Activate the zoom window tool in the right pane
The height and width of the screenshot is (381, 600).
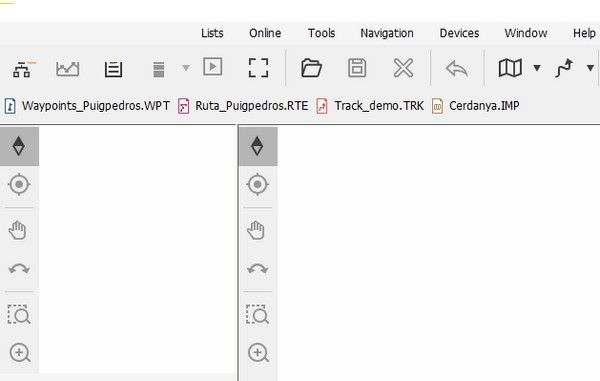point(257,314)
